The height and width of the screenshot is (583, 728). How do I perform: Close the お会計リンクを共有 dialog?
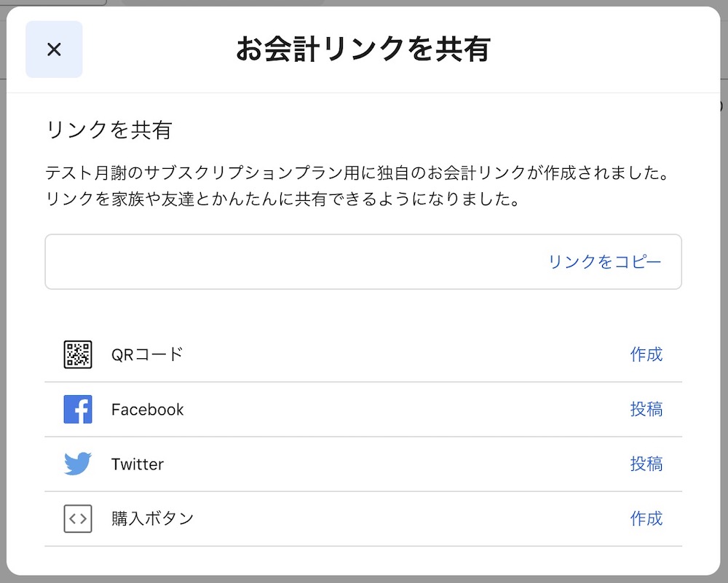pos(54,49)
